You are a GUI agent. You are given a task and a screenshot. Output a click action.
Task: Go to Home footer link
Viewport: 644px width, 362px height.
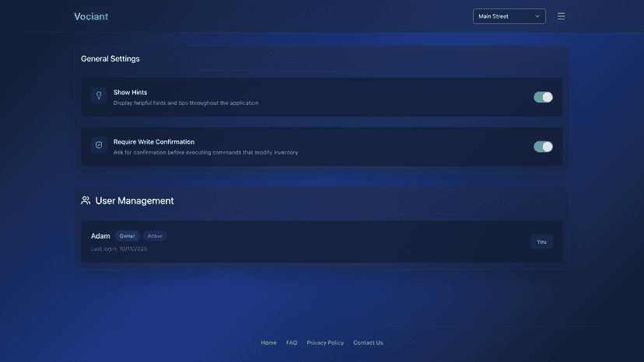[268, 343]
